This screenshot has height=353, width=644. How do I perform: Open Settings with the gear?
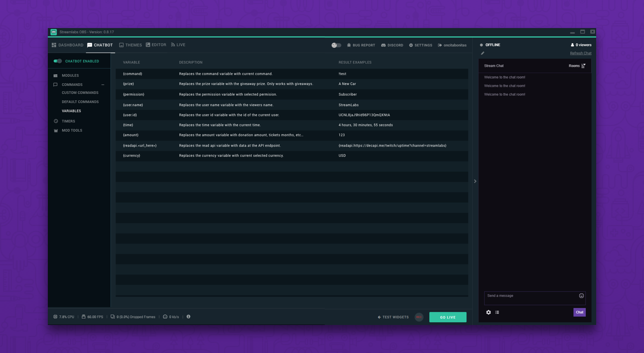(420, 45)
